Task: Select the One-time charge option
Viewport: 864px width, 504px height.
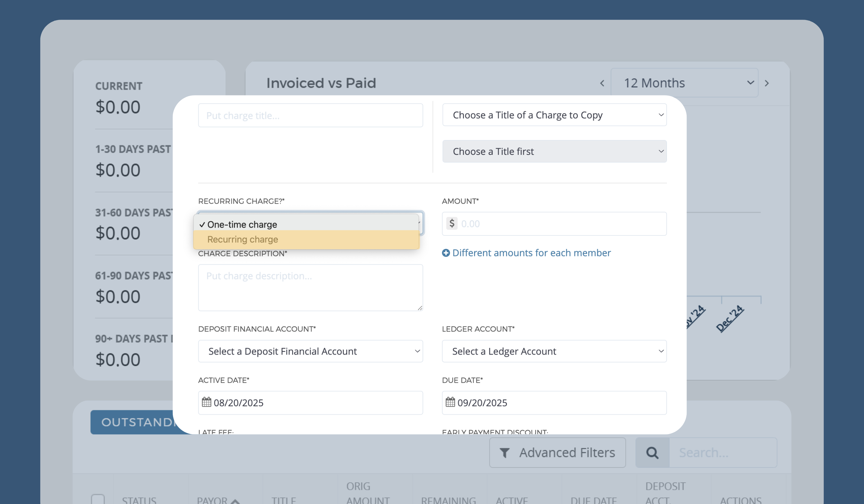Action: [306, 224]
